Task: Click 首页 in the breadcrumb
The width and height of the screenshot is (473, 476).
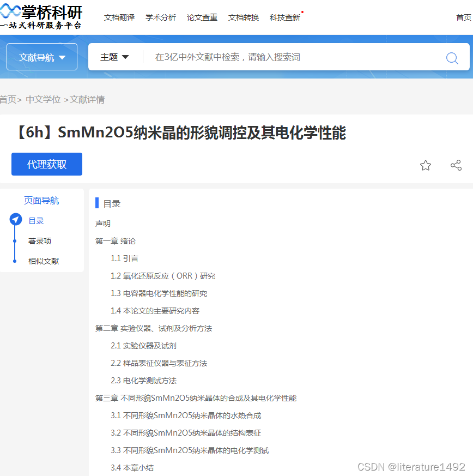Action: click(x=8, y=99)
